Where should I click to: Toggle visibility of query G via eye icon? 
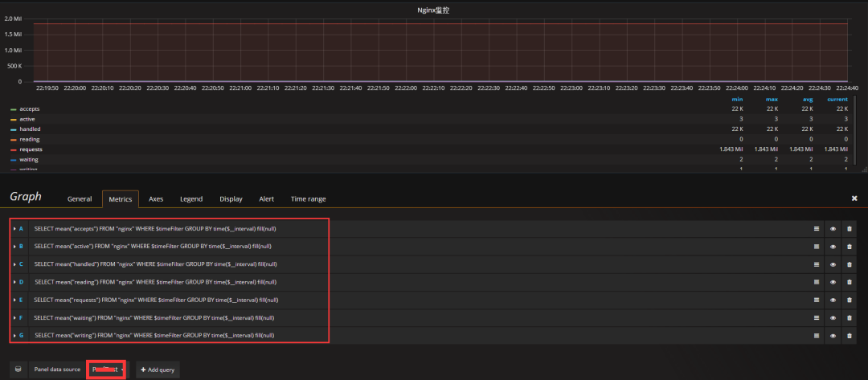(833, 335)
